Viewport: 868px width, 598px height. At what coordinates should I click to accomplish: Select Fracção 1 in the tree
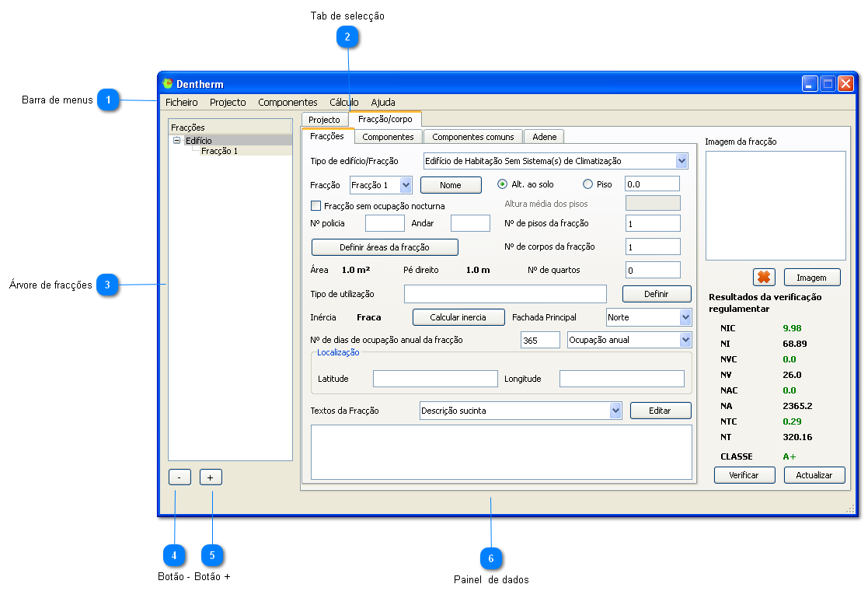coord(219,151)
